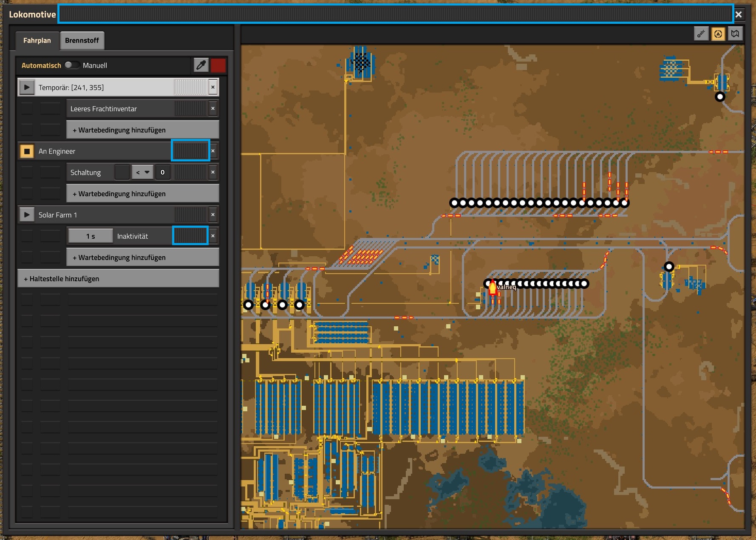Image resolution: width=756 pixels, height=540 pixels.
Task: Toggle the Automatisch/Manuell switch
Action: coord(72,65)
